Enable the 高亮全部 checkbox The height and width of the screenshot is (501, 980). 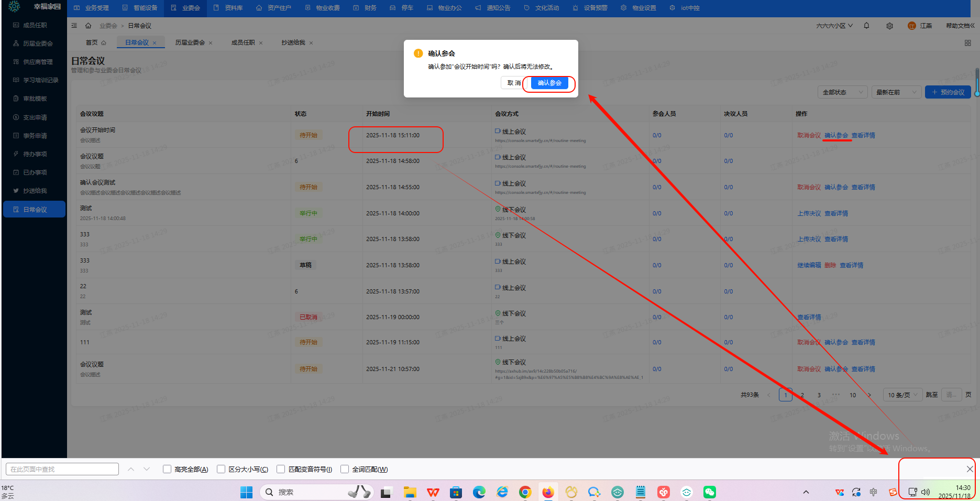[167, 469]
